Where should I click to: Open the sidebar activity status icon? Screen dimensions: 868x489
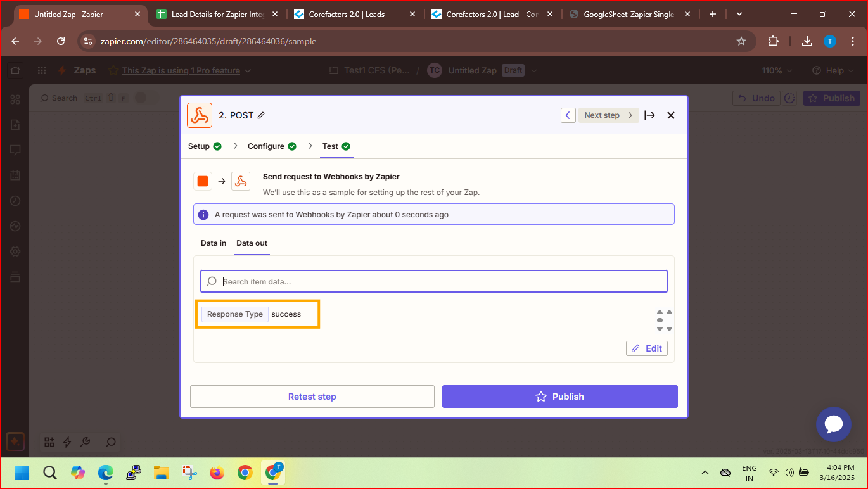tap(15, 226)
